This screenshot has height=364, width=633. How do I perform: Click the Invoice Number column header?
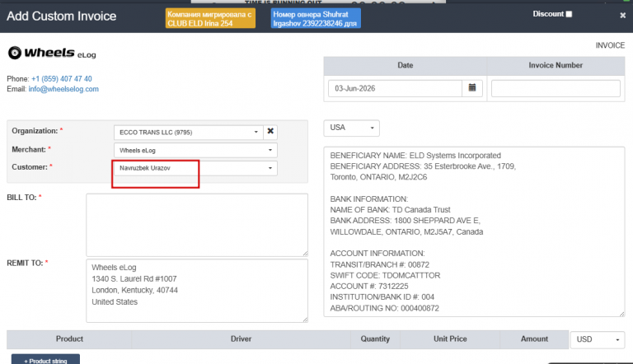click(556, 65)
